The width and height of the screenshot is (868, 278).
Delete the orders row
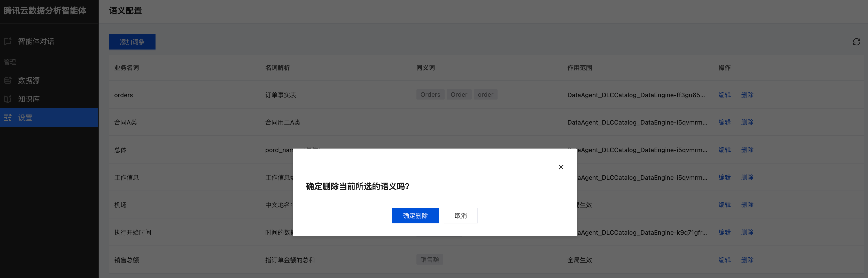click(747, 95)
